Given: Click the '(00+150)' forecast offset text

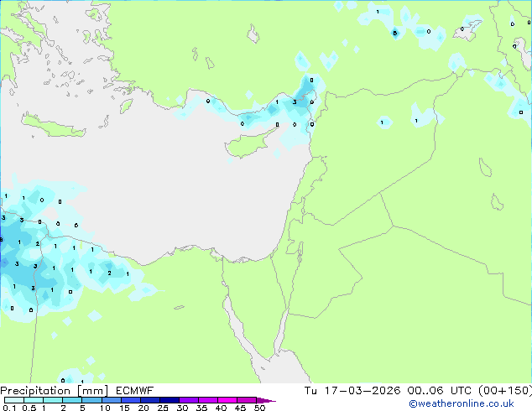Looking at the screenshot, I should pos(505,391).
